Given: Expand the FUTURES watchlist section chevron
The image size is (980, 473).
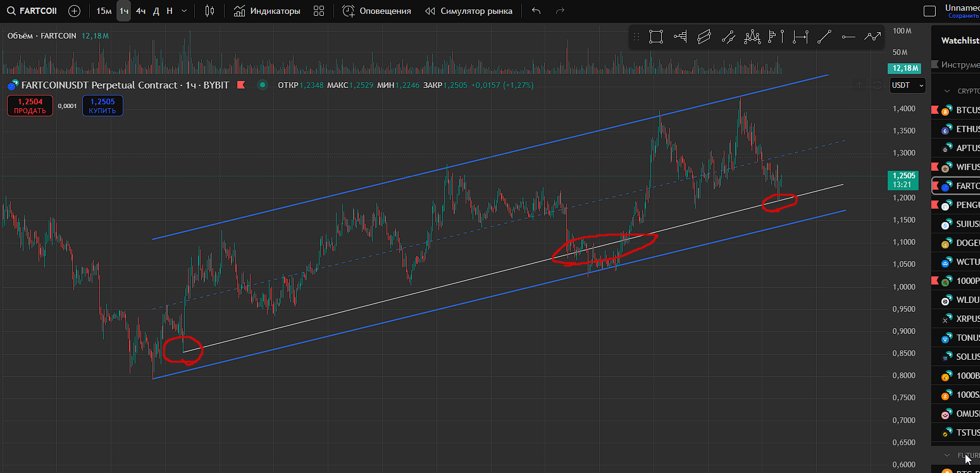Looking at the screenshot, I should tap(947, 455).
